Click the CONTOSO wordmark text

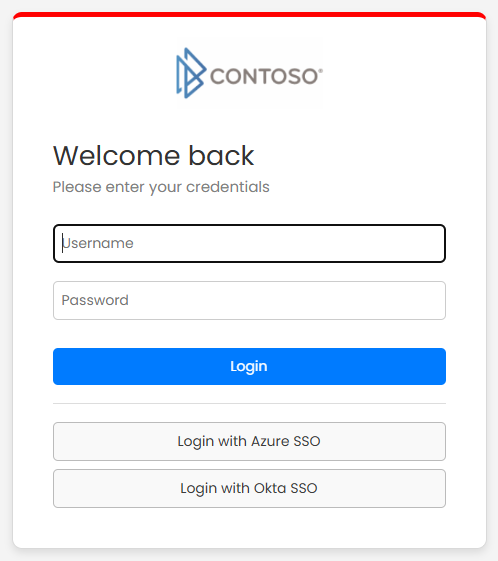point(264,77)
